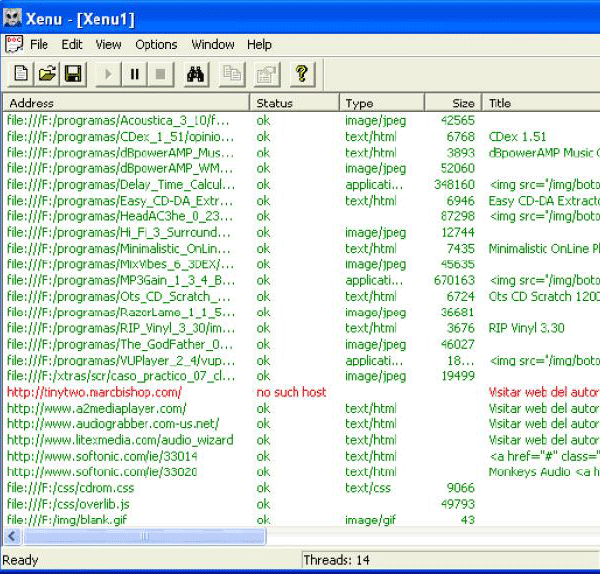The image size is (600, 574).
Task: Select the Easy_CD-DA_Extr address row
Action: click(120, 201)
